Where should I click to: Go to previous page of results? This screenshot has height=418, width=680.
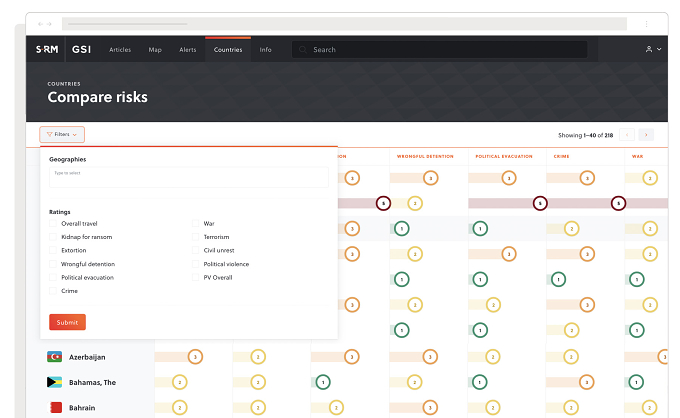coord(627,135)
